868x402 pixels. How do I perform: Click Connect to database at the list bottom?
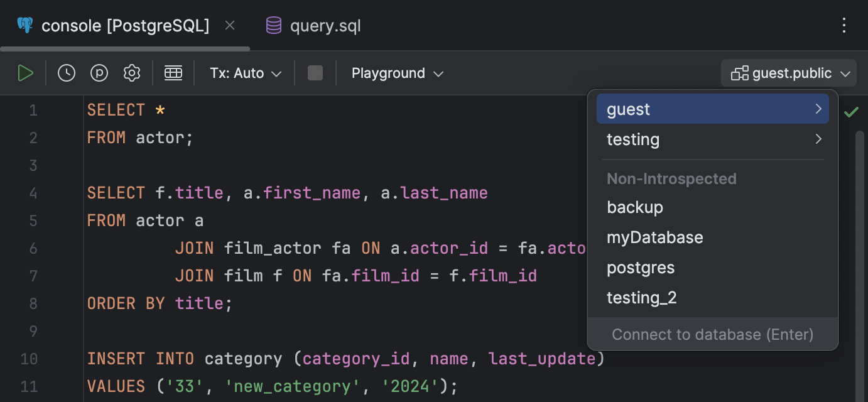(712, 334)
